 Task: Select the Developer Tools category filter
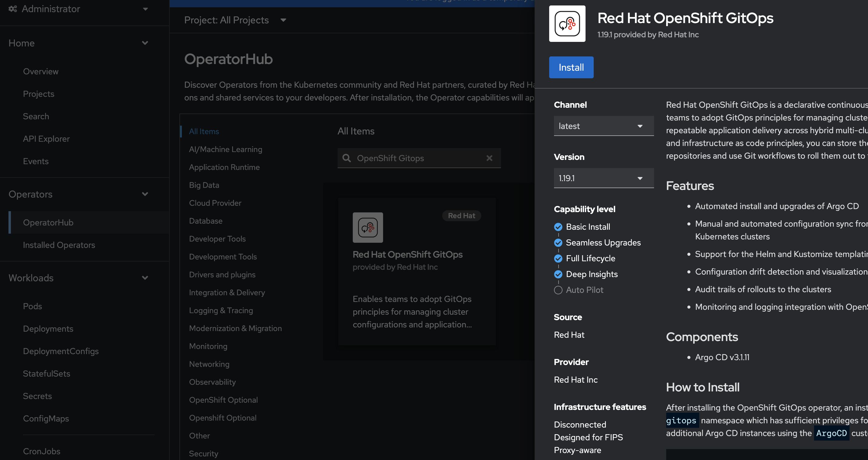(217, 239)
